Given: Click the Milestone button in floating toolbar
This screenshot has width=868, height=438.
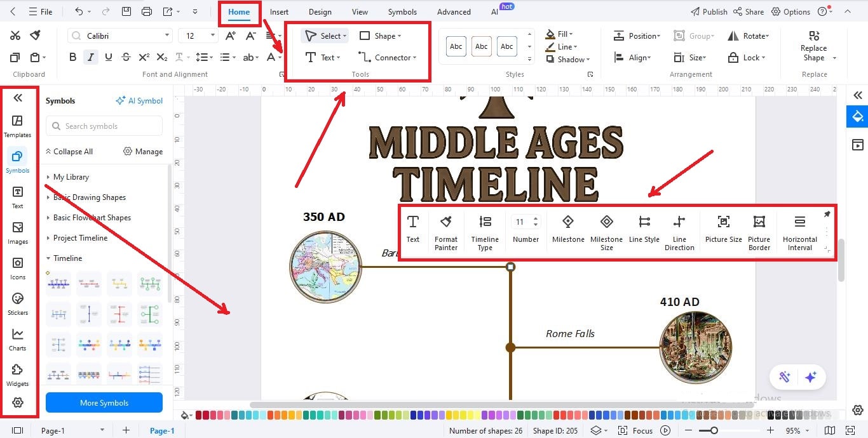Looking at the screenshot, I should pyautogui.click(x=568, y=229).
